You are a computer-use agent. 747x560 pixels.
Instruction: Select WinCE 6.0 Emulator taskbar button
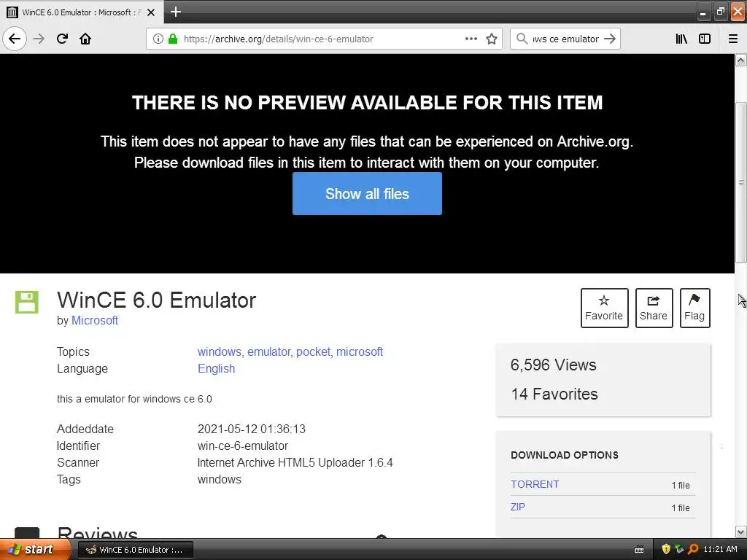[135, 550]
